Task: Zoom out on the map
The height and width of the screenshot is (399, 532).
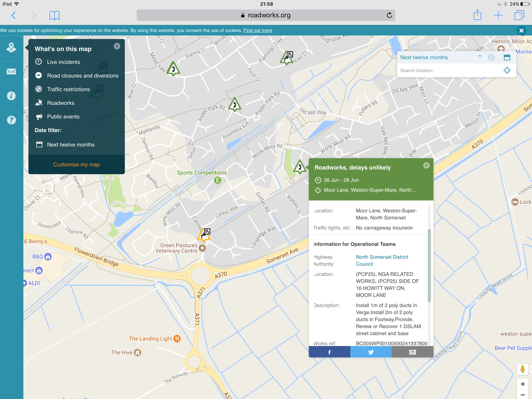Action: point(523,395)
